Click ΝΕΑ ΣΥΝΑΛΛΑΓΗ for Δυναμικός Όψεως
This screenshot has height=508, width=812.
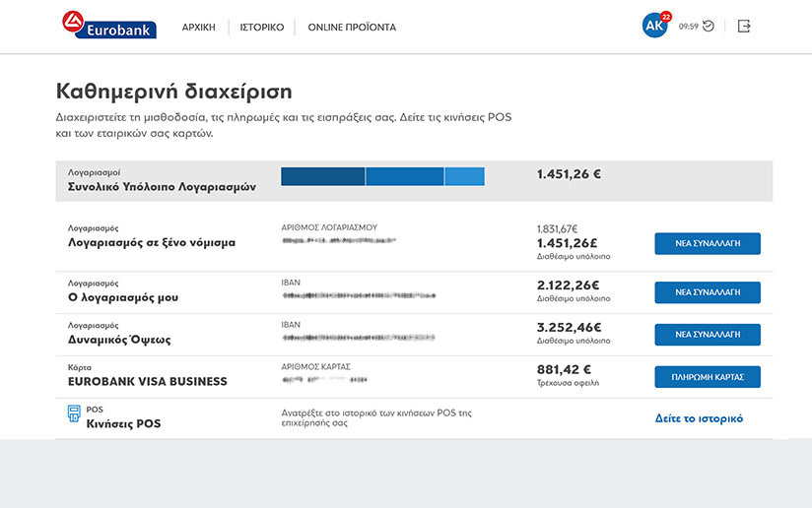click(x=708, y=335)
